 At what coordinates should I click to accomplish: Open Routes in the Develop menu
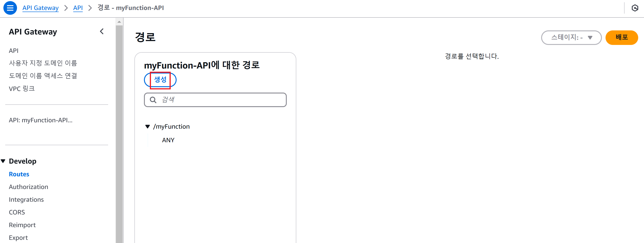19,174
